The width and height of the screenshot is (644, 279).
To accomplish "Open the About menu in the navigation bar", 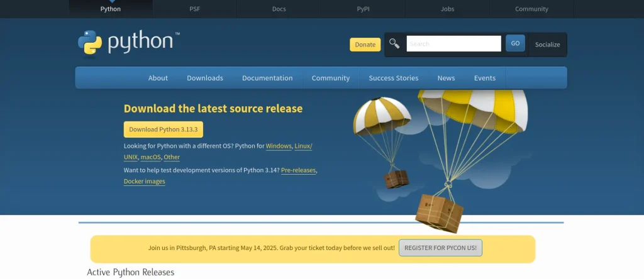I will [x=158, y=78].
